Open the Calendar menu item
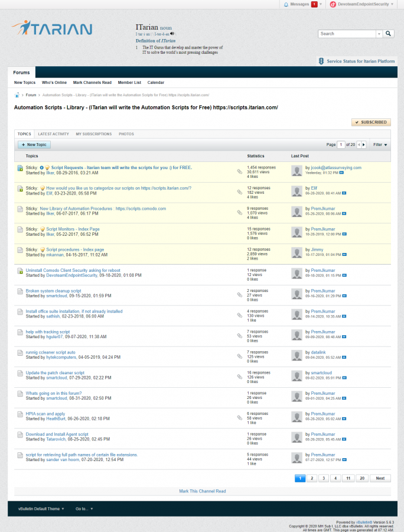Image resolution: width=404 pixels, height=532 pixels. coord(155,82)
